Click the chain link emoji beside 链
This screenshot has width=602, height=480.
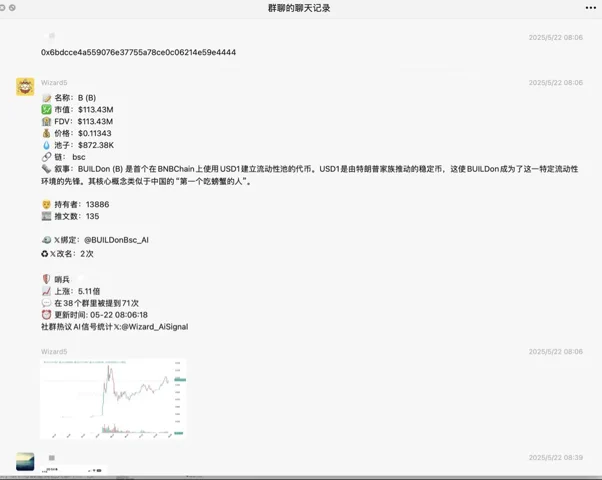tap(46, 157)
